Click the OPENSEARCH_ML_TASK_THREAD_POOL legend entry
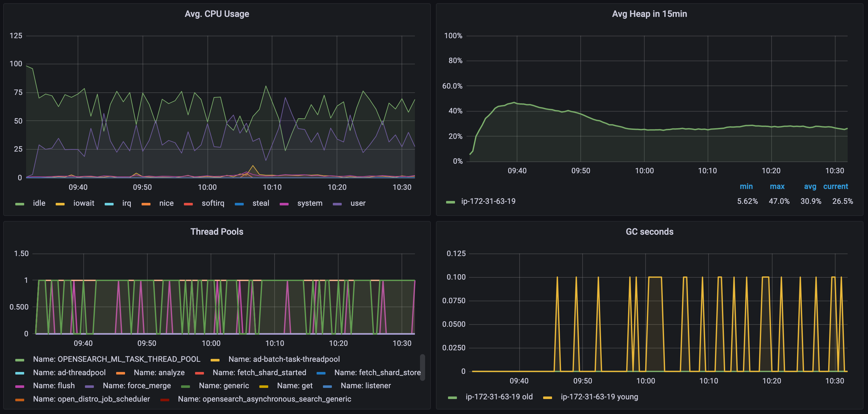868x414 pixels. [x=116, y=360]
